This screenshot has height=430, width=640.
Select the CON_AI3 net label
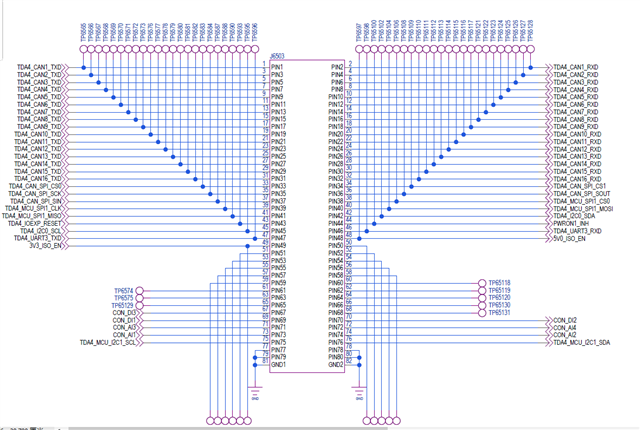[x=124, y=328]
